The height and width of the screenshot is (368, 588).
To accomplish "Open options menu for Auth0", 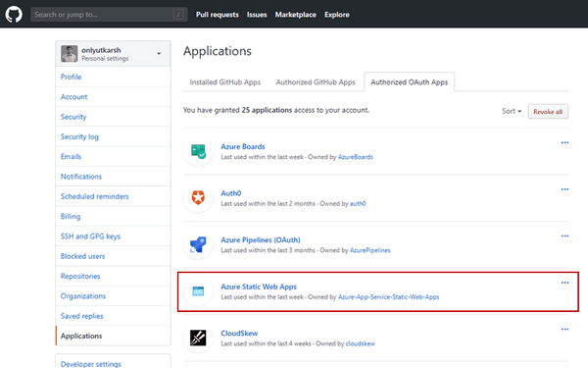I will pos(564,189).
